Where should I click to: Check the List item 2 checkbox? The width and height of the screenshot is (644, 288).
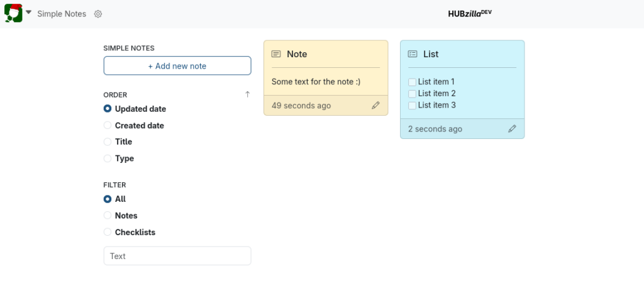point(412,94)
